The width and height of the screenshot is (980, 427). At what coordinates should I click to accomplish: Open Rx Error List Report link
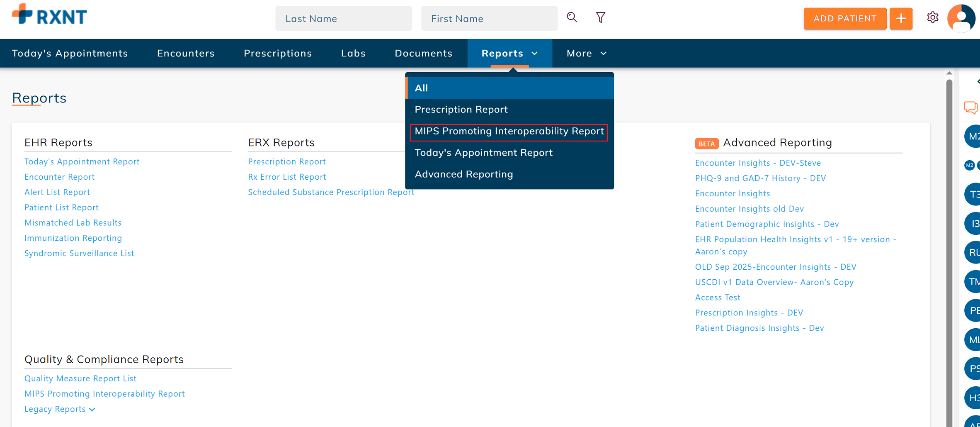pyautogui.click(x=287, y=177)
